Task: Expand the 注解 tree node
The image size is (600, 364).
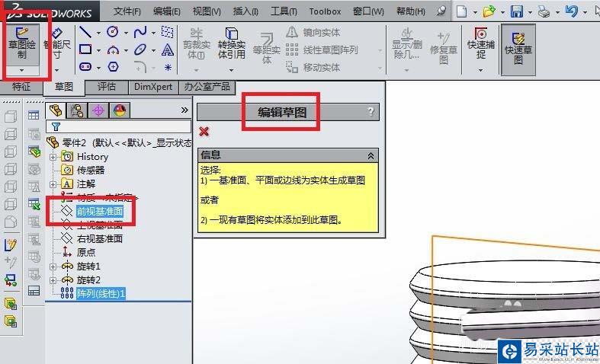Action: [x=53, y=184]
